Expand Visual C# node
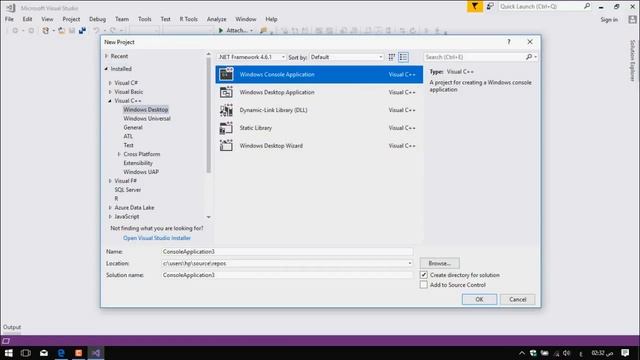The image size is (640, 360). tap(110, 83)
